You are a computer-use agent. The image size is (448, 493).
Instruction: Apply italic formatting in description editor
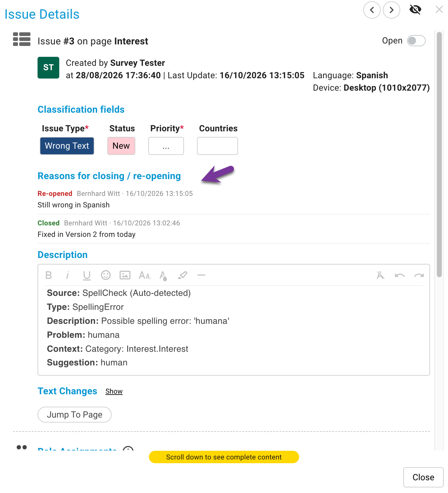67,275
